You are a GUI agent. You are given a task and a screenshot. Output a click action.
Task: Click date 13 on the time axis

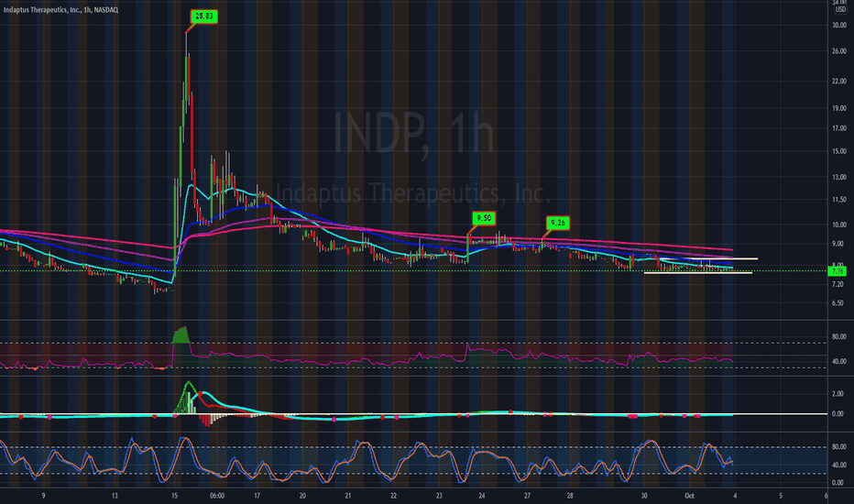pos(115,496)
